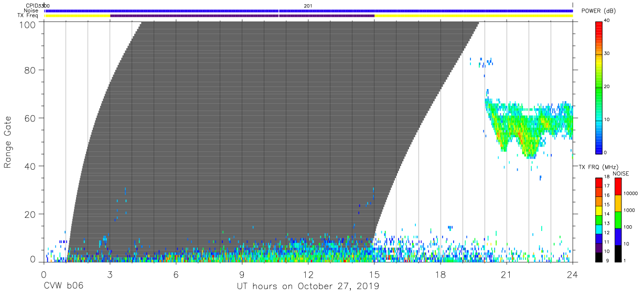Click the NOISE legend title

tap(621, 173)
